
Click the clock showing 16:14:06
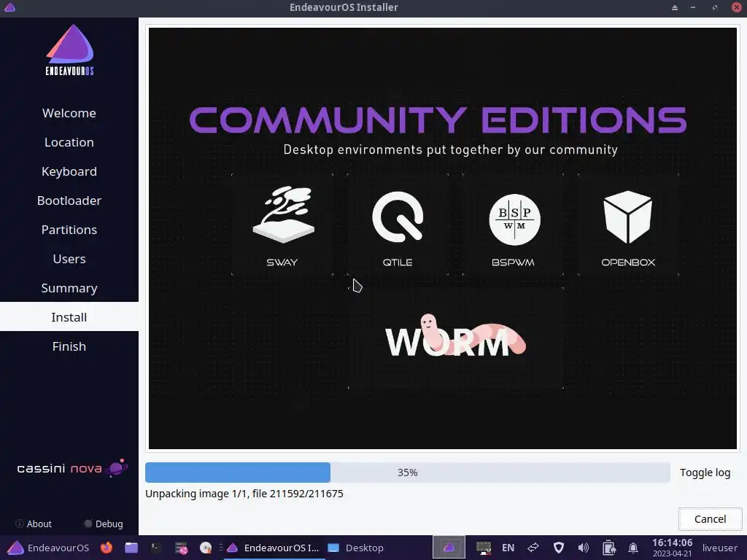[x=672, y=547]
